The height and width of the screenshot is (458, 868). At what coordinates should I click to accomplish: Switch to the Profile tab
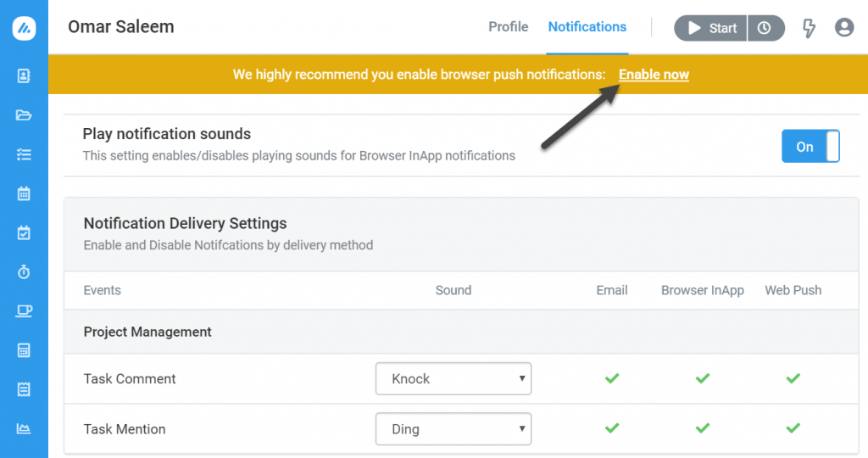coord(509,27)
